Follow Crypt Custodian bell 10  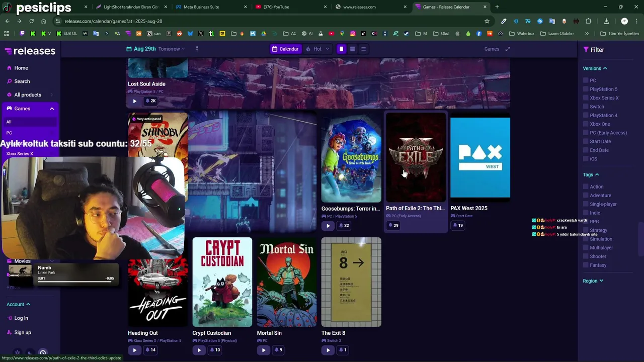click(x=215, y=350)
